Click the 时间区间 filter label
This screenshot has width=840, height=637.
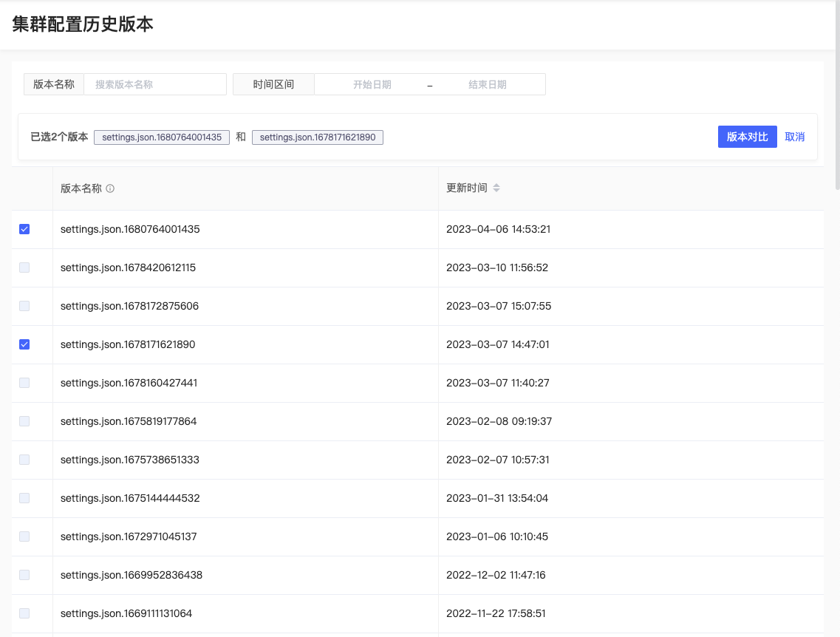(274, 85)
